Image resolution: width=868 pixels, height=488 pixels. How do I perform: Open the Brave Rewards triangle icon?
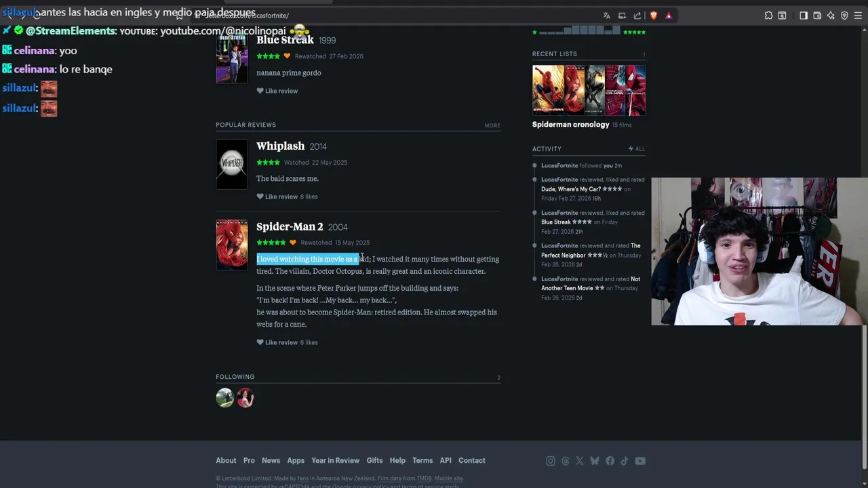pyautogui.click(x=669, y=16)
